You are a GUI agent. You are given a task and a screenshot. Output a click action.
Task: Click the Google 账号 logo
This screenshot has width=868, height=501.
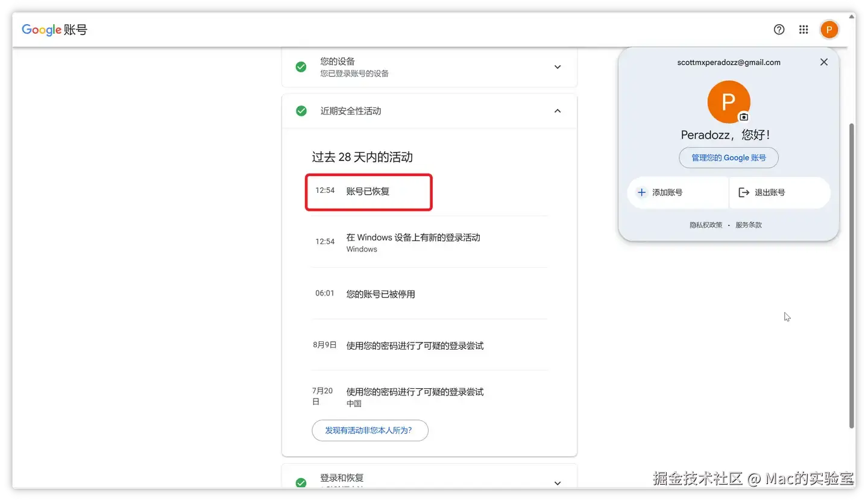(55, 30)
